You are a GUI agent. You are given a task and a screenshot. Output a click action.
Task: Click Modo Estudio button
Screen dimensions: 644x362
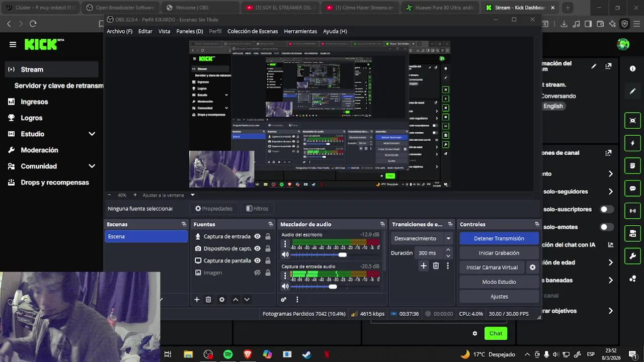pyautogui.click(x=499, y=282)
